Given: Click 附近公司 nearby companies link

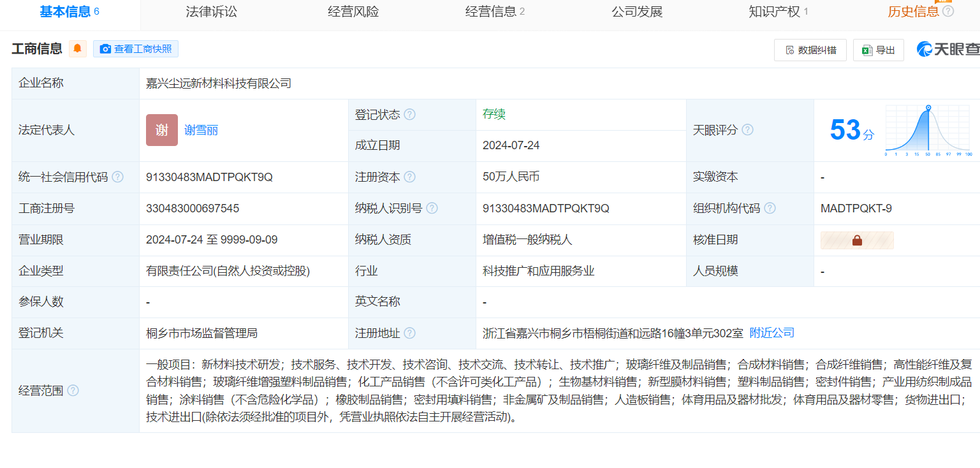Looking at the screenshot, I should (x=772, y=333).
